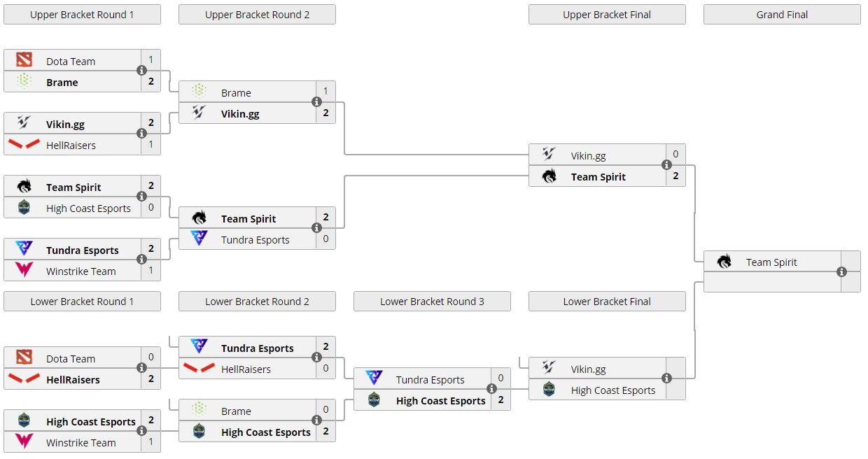
Task: Open Team Spirit in Upper Bracket Final
Action: pos(598,177)
